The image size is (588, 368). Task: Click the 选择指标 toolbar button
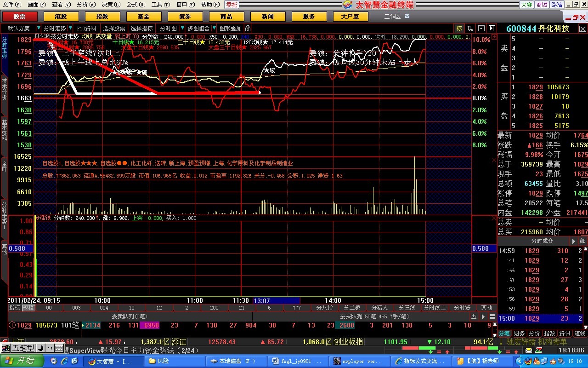141,29
